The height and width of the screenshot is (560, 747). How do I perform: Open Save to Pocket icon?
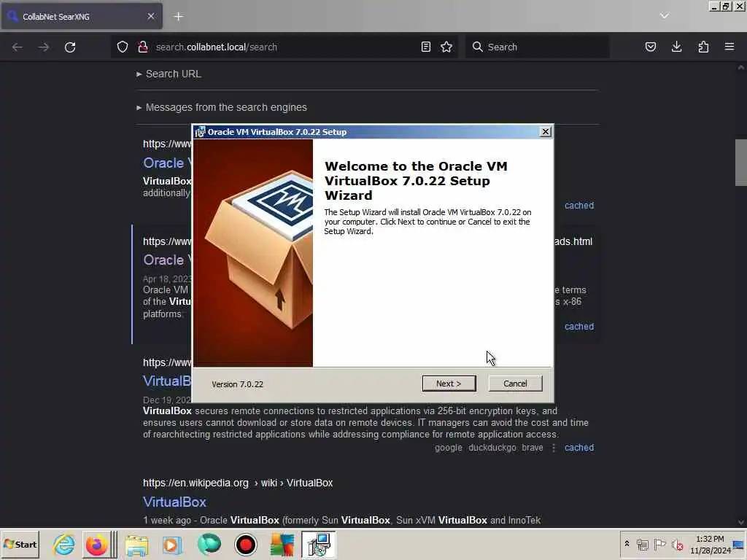pos(650,47)
